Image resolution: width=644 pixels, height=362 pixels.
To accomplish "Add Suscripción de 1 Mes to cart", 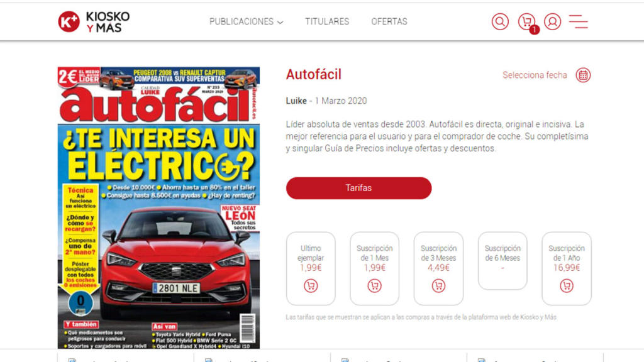I will (374, 286).
